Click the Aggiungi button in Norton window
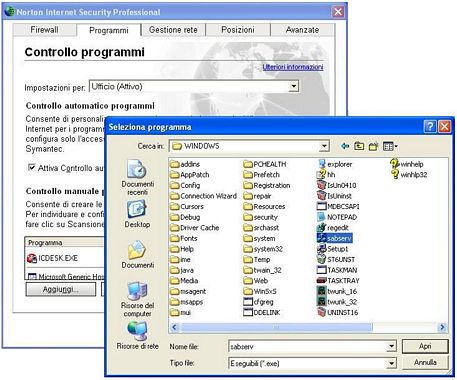This screenshot has height=380, width=457. (x=60, y=289)
